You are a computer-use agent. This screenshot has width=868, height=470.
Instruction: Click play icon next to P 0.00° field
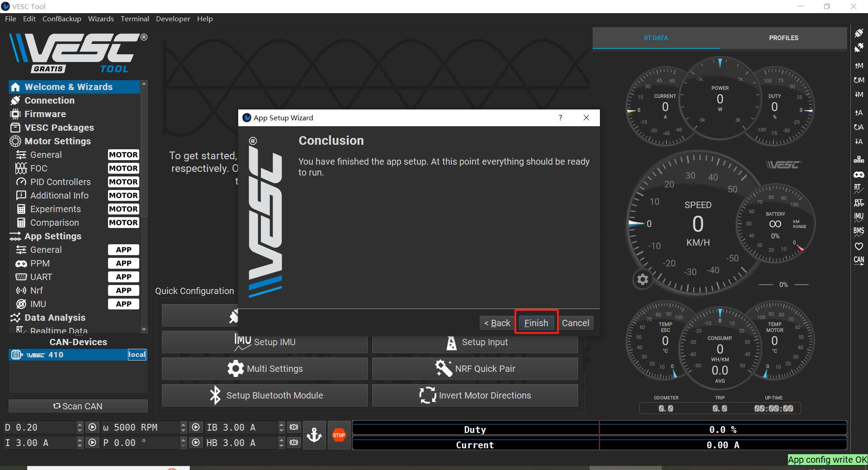(x=196, y=443)
